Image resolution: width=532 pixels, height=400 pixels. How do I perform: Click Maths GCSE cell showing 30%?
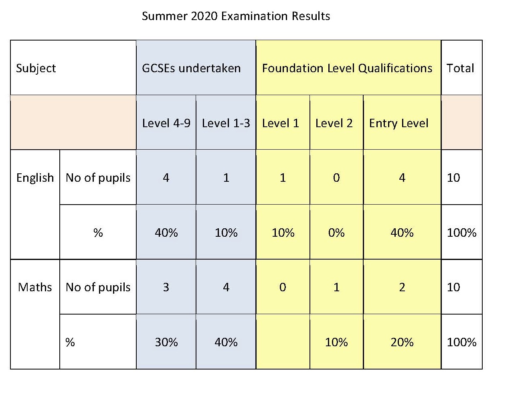coord(166,342)
